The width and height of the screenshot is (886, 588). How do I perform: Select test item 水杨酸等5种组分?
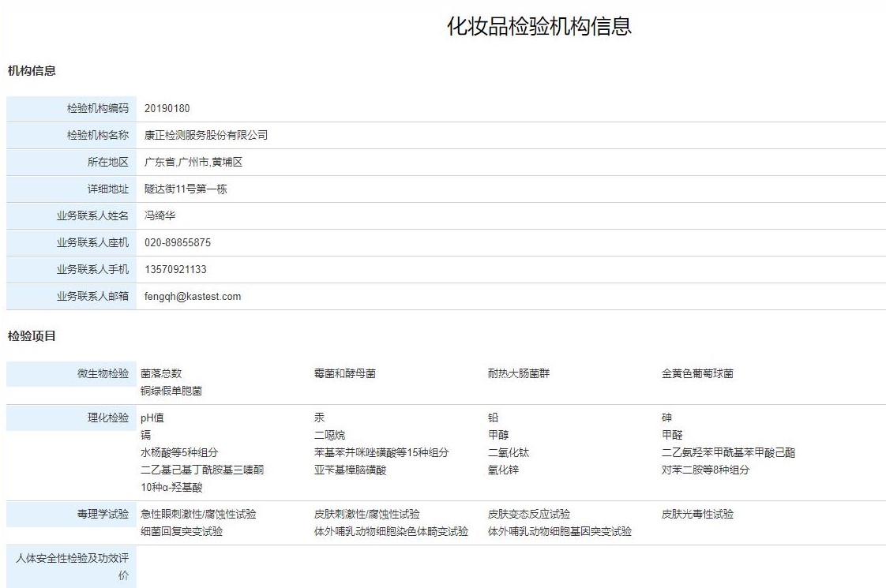tap(179, 452)
